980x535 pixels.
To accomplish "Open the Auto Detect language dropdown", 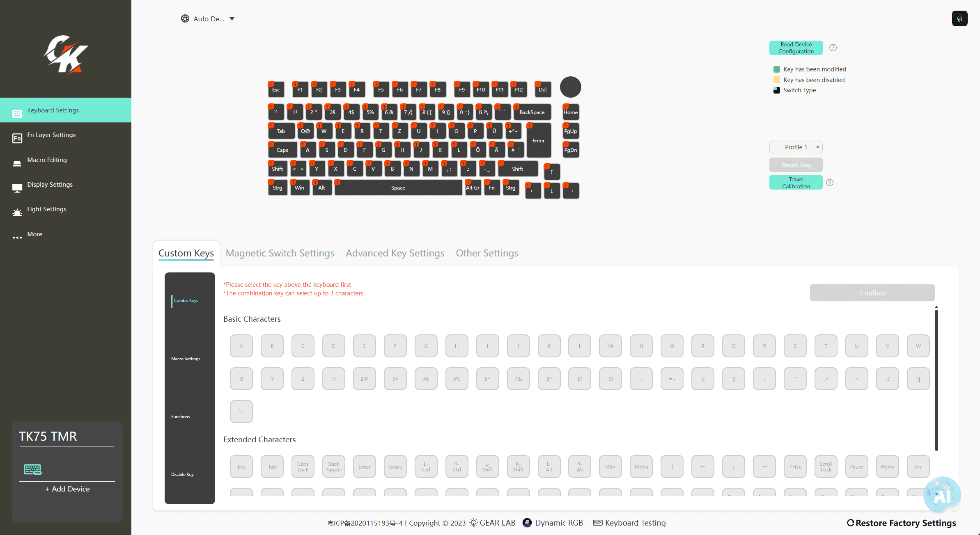I will tap(208, 18).
